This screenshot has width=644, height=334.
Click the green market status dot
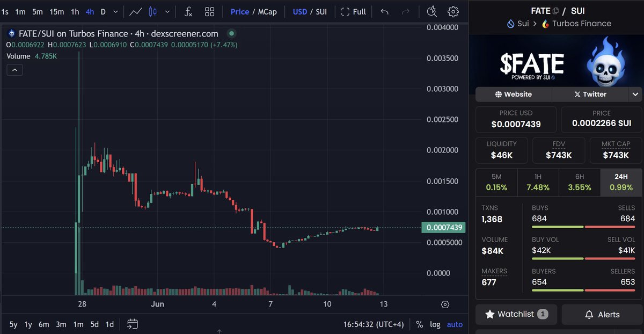point(231,33)
